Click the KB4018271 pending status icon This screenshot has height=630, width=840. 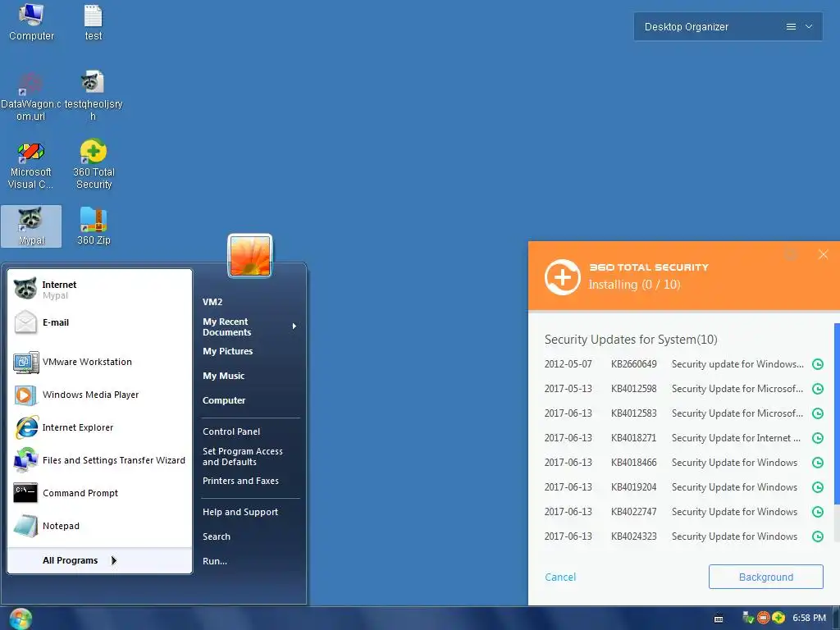click(x=818, y=438)
